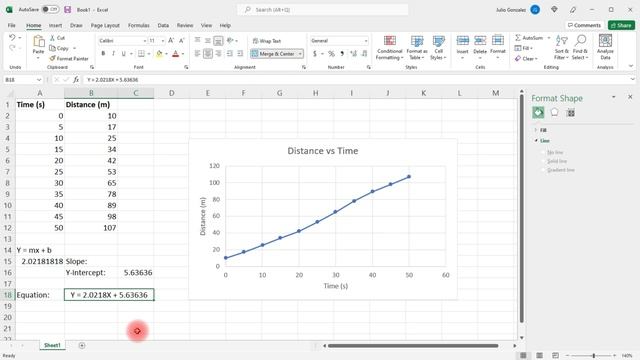The width and height of the screenshot is (640, 360).
Task: Click the zoom slider in status bar
Action: click(593, 356)
